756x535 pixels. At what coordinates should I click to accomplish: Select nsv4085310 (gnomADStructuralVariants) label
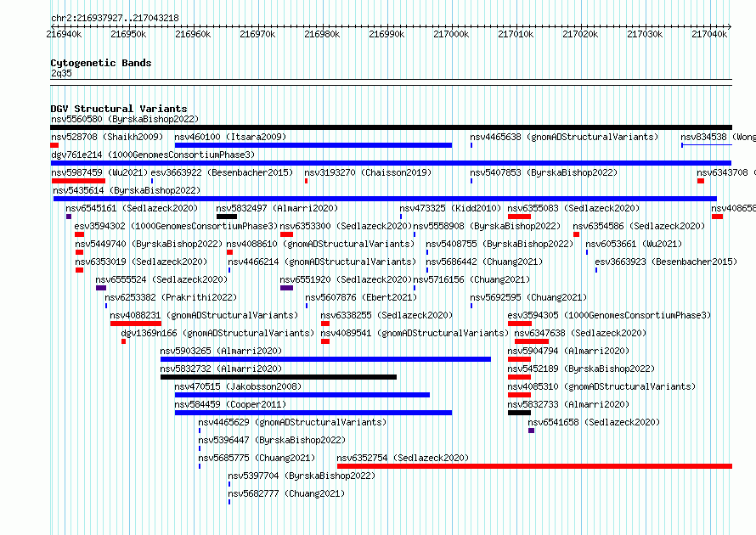[601, 386]
